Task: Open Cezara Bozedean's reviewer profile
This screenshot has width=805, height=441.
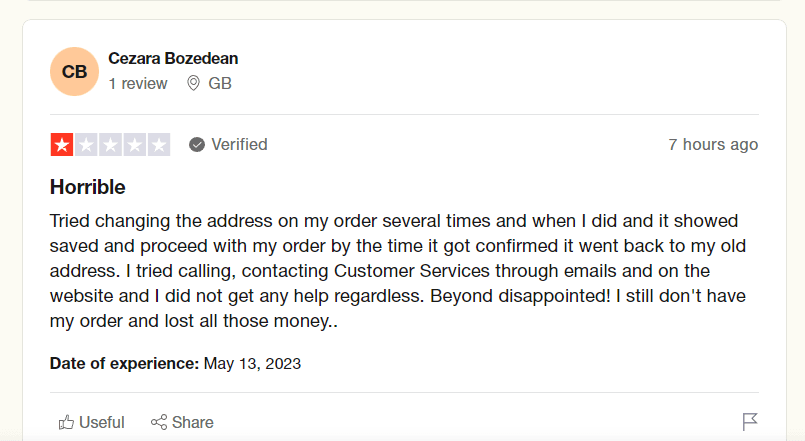Action: coord(173,59)
